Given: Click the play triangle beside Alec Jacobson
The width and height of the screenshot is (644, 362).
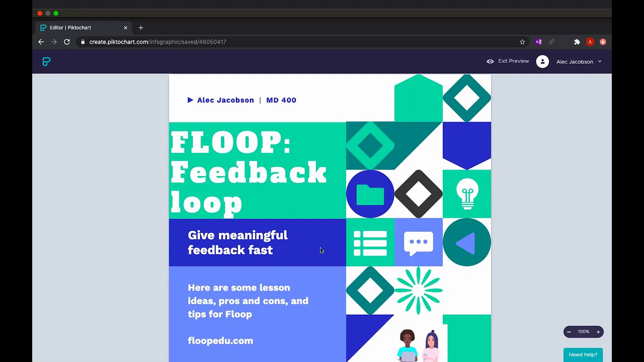Looking at the screenshot, I should click(x=190, y=100).
